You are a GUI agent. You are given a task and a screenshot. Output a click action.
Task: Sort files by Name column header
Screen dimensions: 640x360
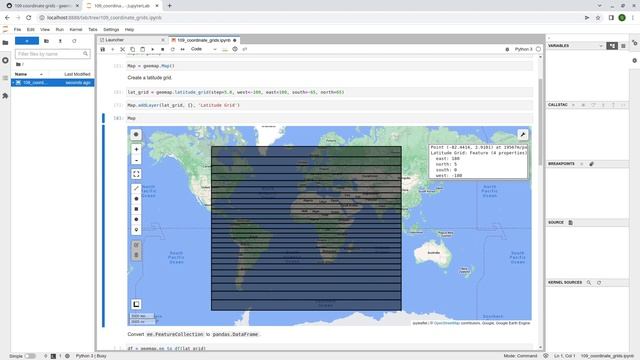tap(21, 74)
